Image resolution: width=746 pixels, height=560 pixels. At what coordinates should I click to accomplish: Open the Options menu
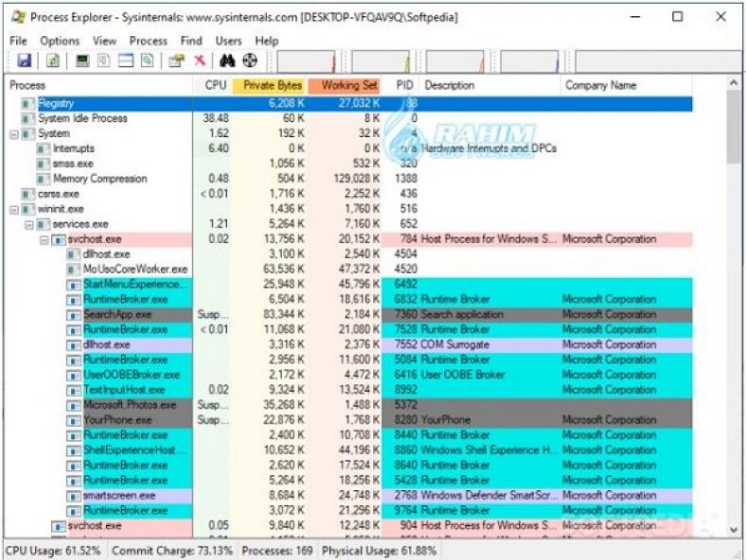[60, 41]
